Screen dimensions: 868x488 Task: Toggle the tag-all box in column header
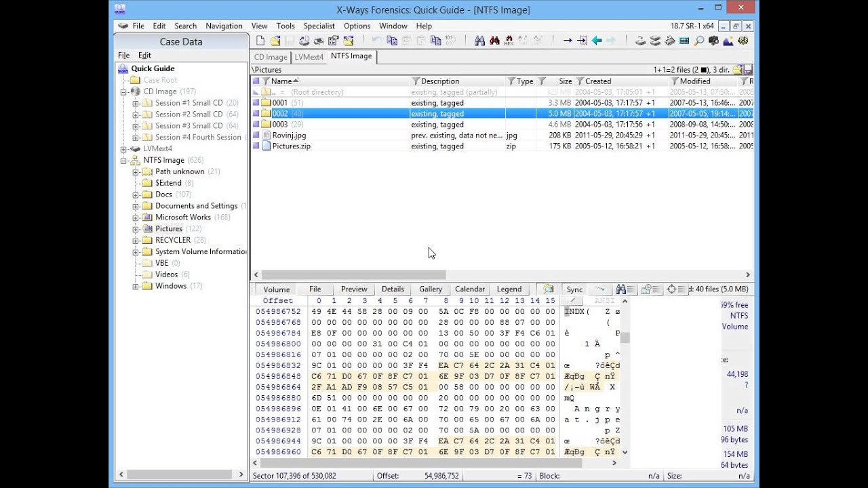click(256, 81)
